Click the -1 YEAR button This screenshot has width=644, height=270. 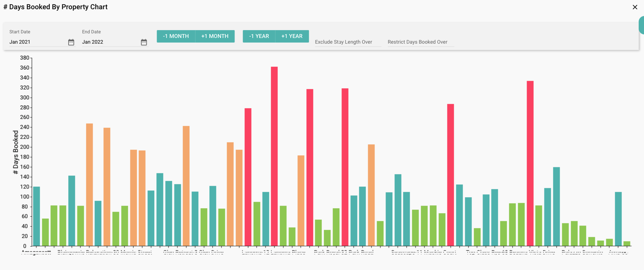click(259, 36)
